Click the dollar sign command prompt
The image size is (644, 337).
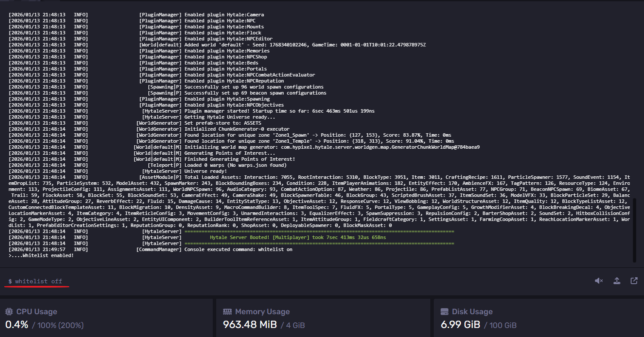click(x=10, y=282)
